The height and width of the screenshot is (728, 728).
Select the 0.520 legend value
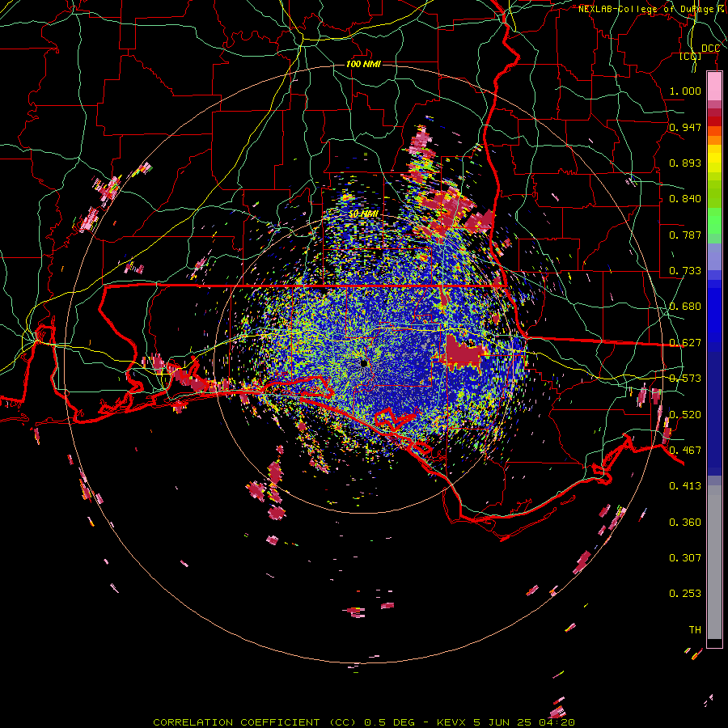[x=685, y=415]
